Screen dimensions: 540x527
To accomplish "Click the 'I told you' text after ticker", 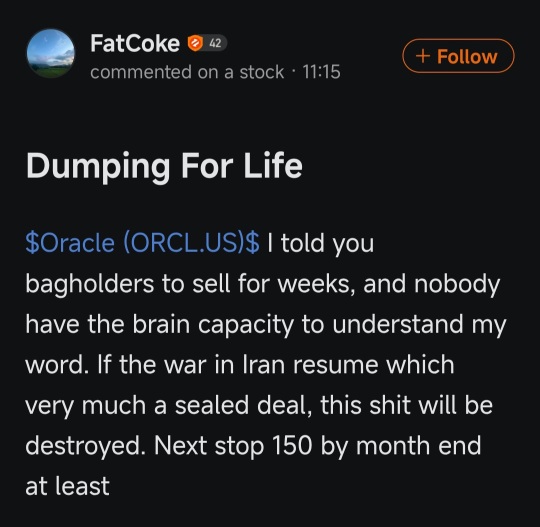I will pos(320,243).
